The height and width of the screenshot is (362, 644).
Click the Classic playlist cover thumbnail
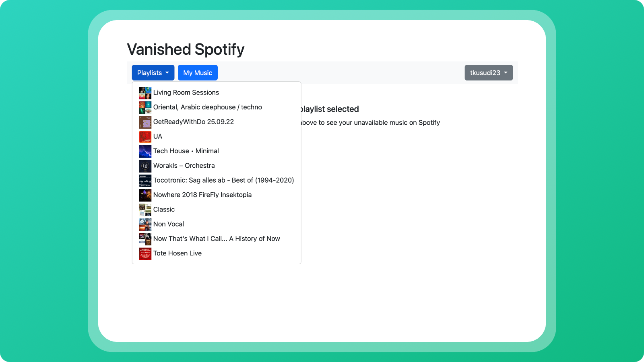point(145,210)
